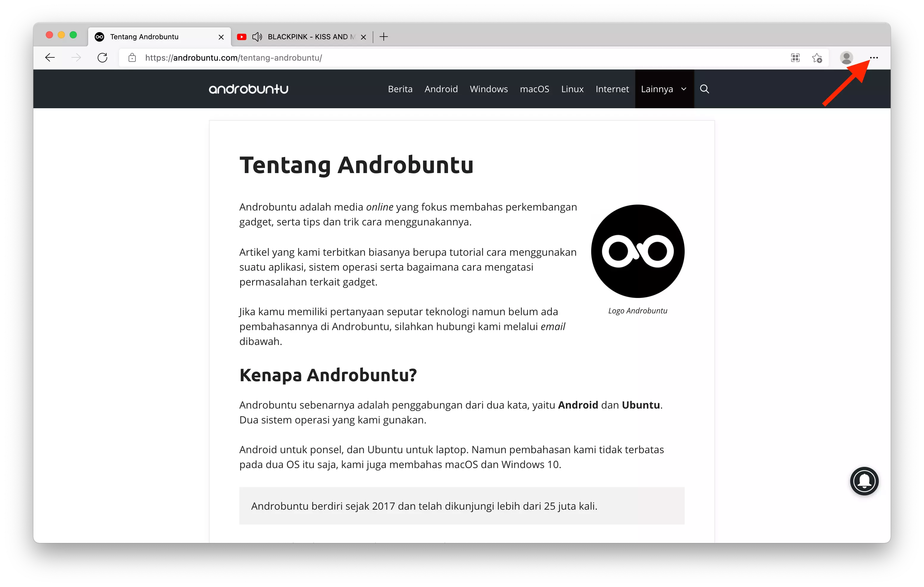Open the browser settings ellipsis menu

tap(874, 58)
